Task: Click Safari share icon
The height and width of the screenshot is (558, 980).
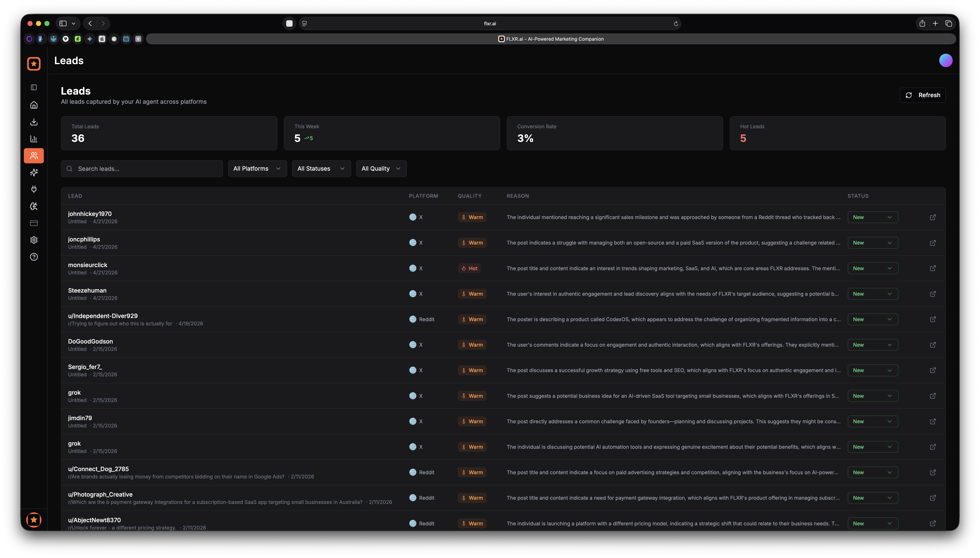Action: coord(922,23)
